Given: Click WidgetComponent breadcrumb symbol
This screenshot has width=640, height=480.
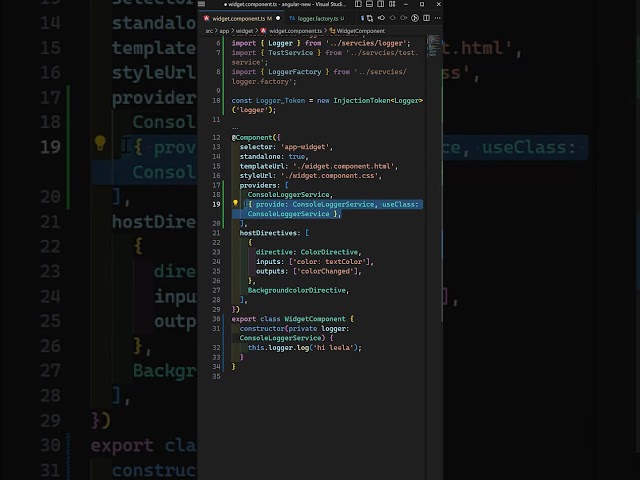Looking at the screenshot, I should click(x=360, y=31).
